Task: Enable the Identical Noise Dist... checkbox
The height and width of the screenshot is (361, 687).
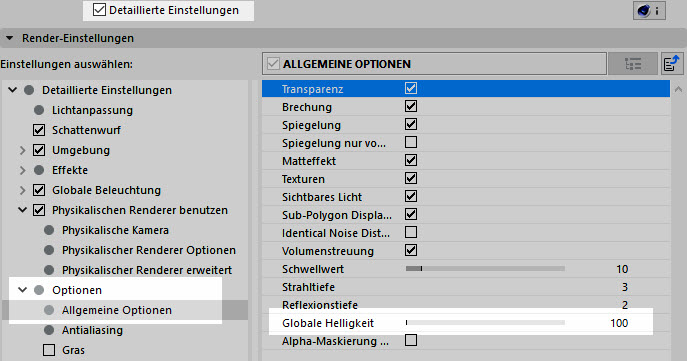Action: click(411, 232)
